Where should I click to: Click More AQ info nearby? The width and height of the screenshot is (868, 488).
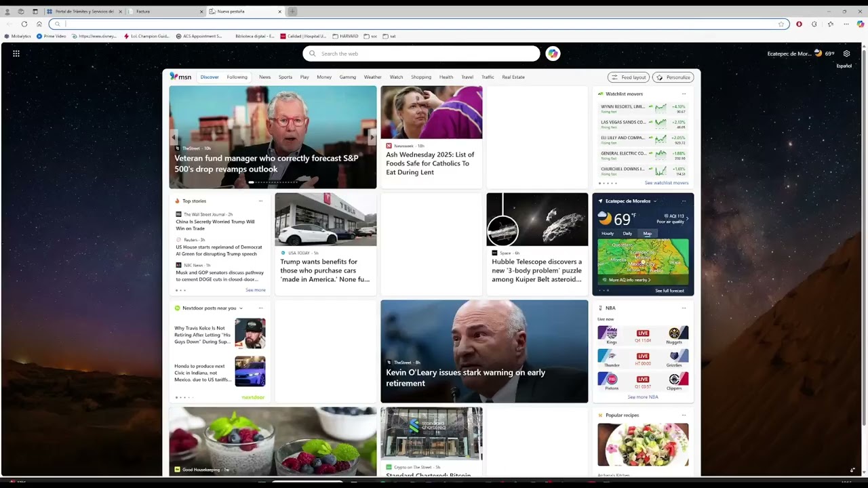point(627,280)
